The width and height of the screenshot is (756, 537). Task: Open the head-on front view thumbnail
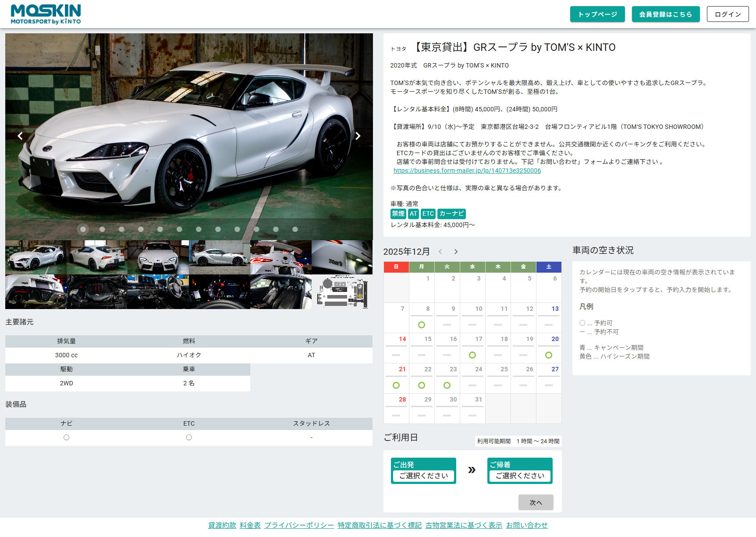158,257
